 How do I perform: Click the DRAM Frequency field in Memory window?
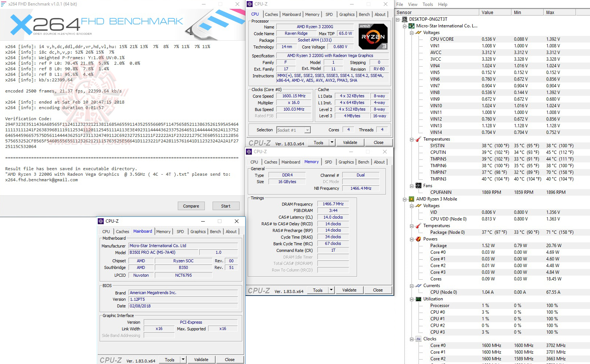333,204
